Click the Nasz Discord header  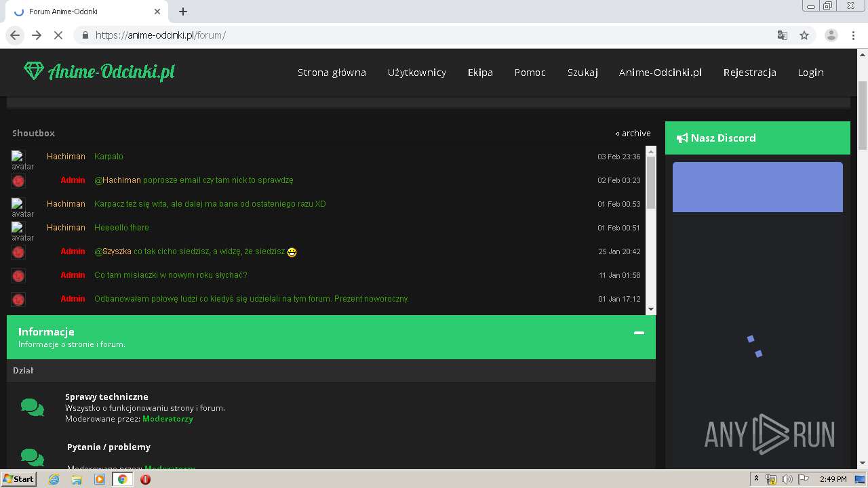point(757,138)
